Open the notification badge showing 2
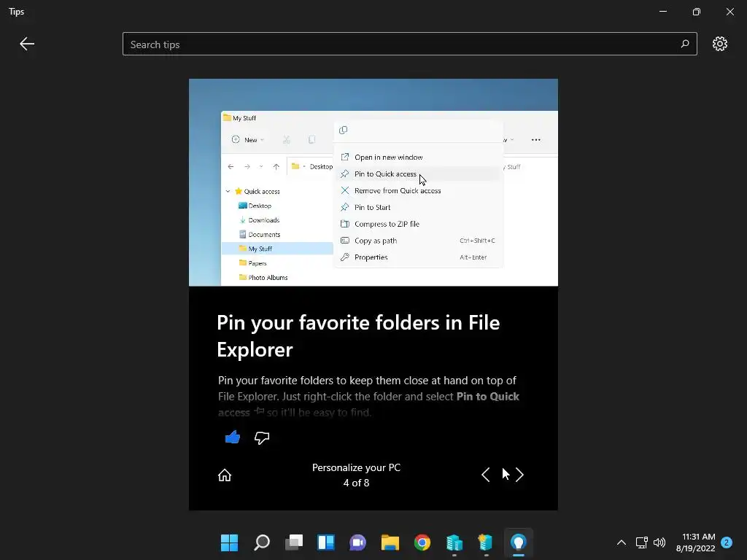This screenshot has height=560, width=747. tap(727, 542)
